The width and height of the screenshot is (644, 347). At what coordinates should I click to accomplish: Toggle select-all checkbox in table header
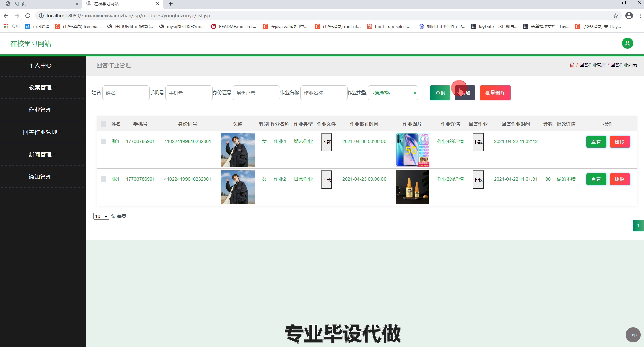point(103,124)
